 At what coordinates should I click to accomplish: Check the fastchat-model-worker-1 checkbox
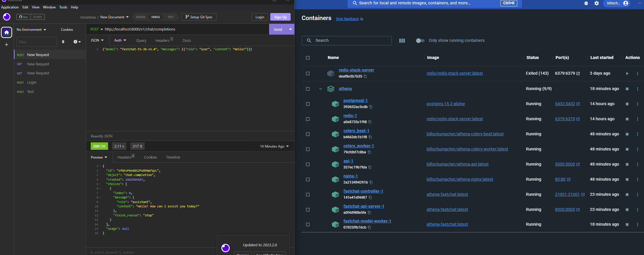pos(308,225)
